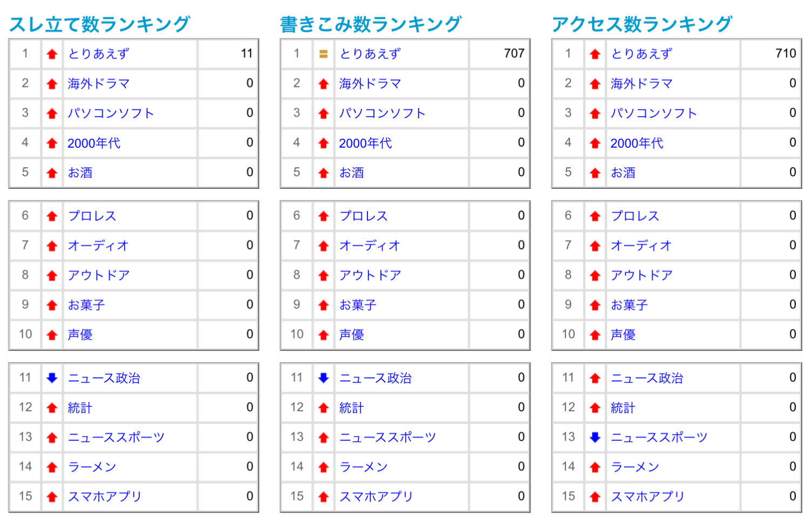Click red up arrow beside 海外ドラマ in スレ立て数ランキング
This screenshot has width=812, height=517.
click(52, 84)
